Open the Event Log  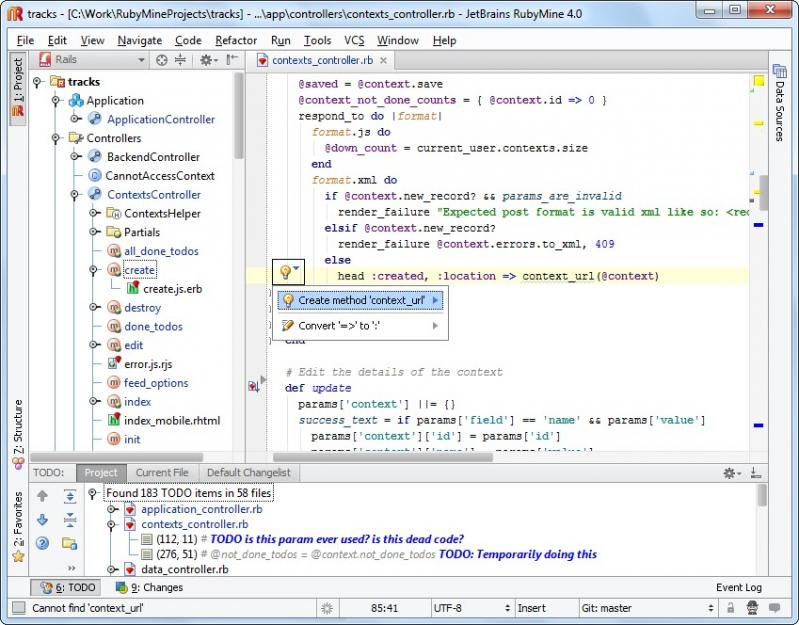pos(738,587)
